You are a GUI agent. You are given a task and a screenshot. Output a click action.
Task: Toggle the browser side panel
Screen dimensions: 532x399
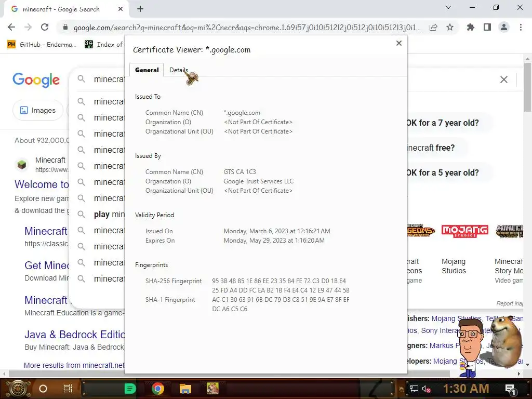(x=487, y=27)
